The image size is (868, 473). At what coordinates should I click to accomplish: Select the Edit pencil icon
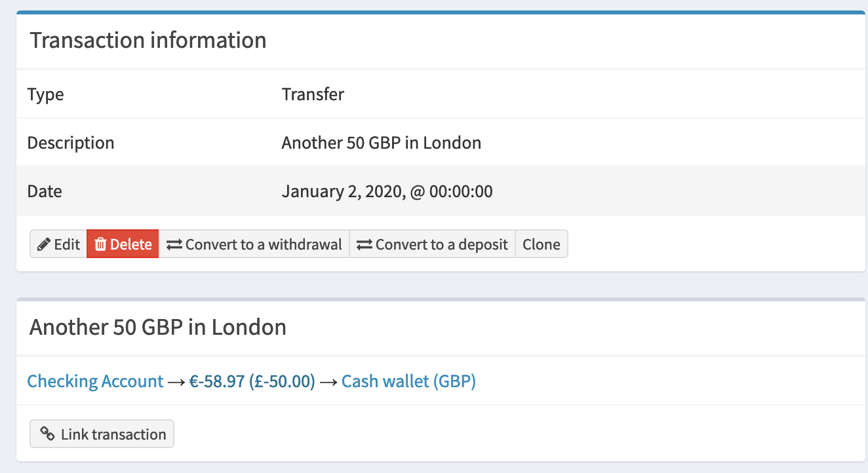pyautogui.click(x=44, y=244)
